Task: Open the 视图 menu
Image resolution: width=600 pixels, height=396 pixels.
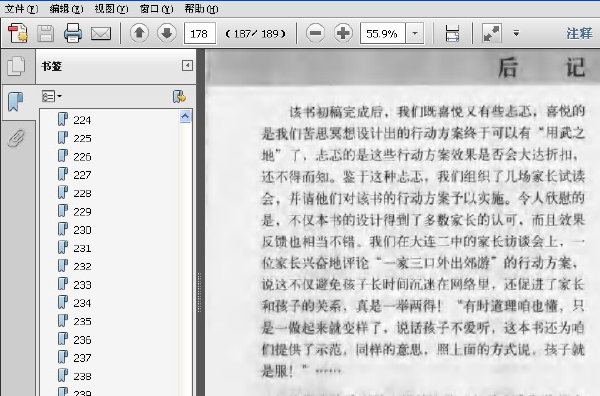Action: click(x=111, y=8)
